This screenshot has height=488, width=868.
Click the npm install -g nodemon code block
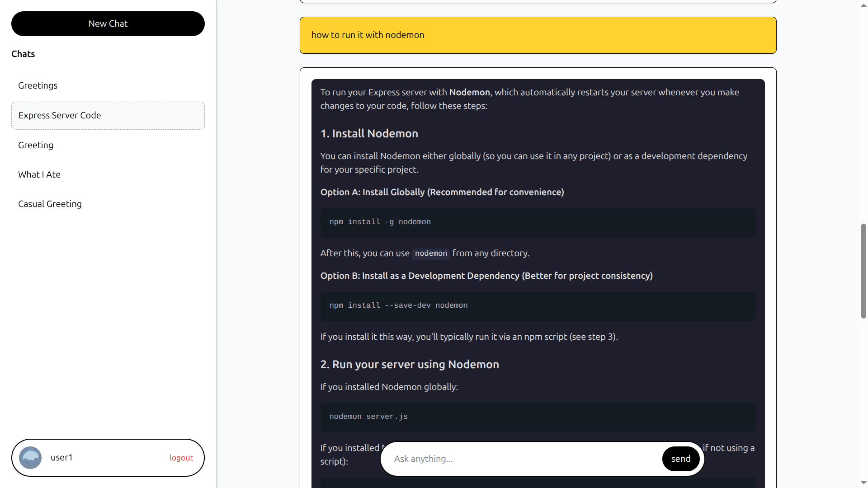[538, 222]
